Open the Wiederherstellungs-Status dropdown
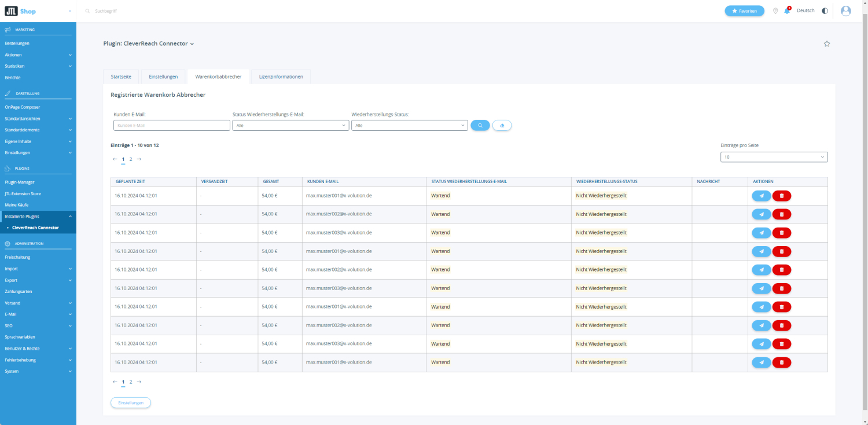 click(x=409, y=126)
